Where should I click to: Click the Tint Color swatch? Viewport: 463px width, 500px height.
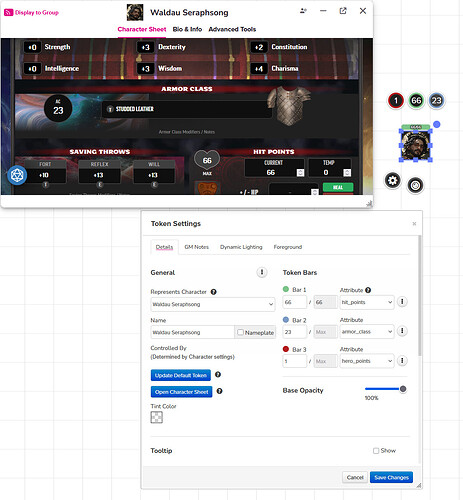click(x=157, y=417)
